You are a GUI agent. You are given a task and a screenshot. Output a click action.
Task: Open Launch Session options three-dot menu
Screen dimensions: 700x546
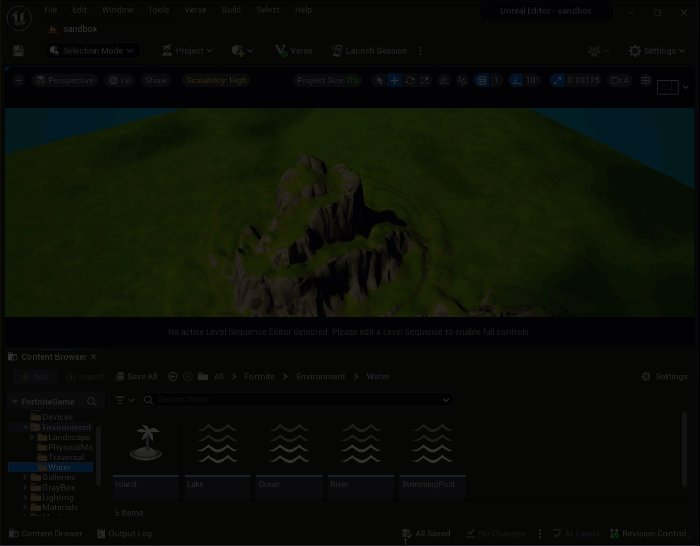pyautogui.click(x=420, y=51)
